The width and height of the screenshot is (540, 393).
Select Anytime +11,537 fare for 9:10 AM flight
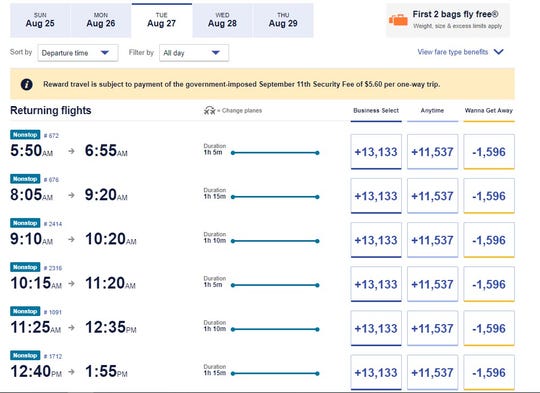coord(433,240)
